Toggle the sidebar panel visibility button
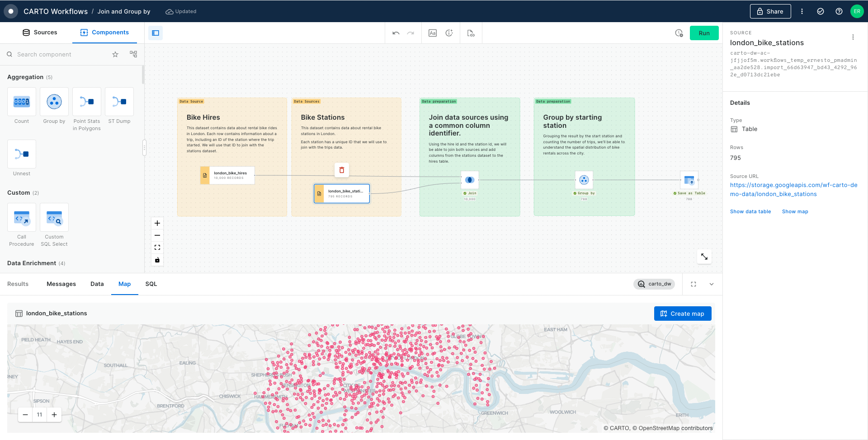Viewport: 868px width, 440px height. [156, 33]
